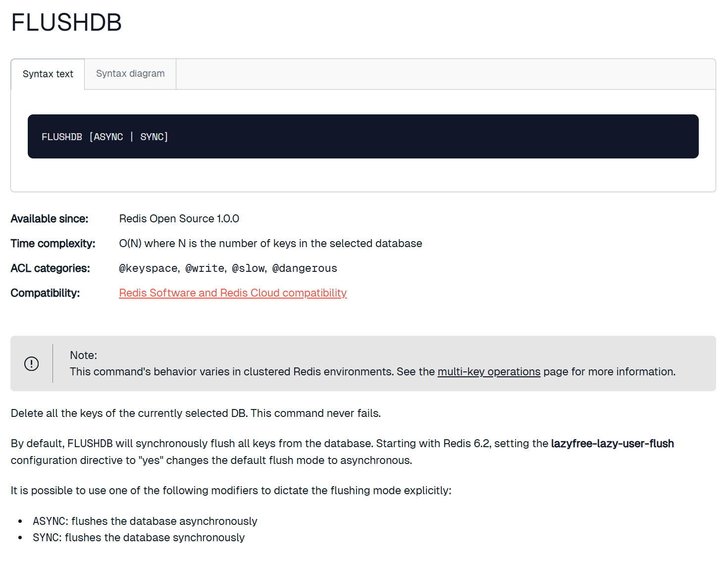Click the "It is possible to use" sentence

pos(231,491)
